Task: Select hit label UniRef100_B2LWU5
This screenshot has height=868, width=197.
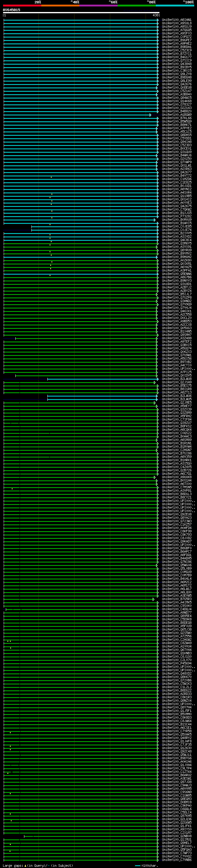Action: pos(177,399)
